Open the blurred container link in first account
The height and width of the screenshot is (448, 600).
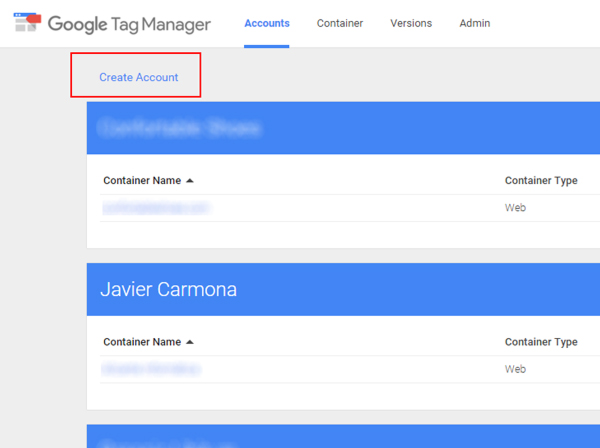click(x=156, y=207)
